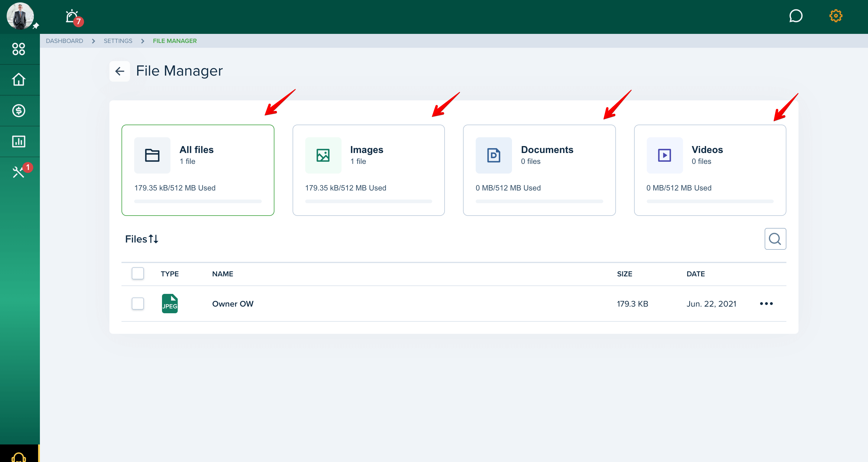
Task: Click the All files folder icon
Action: point(152,155)
